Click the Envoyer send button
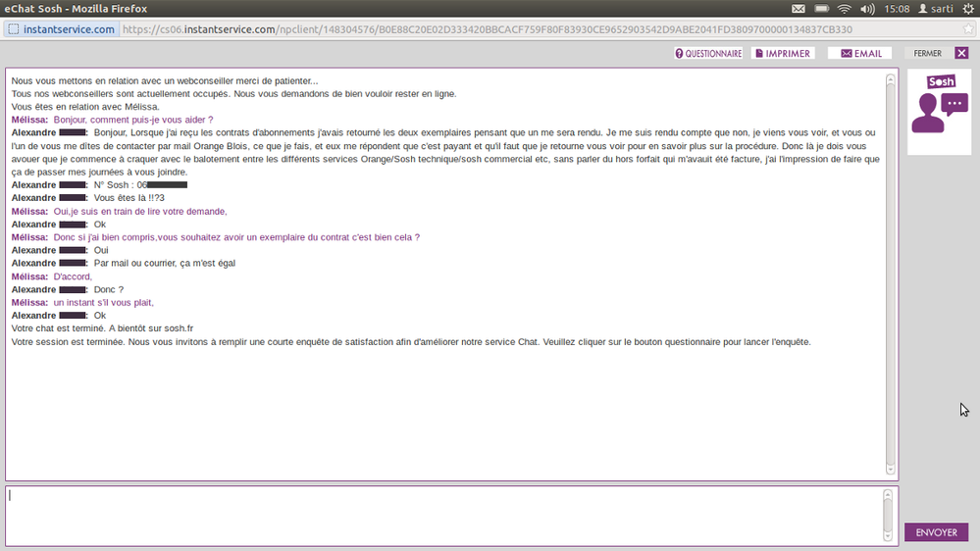The height and width of the screenshot is (551, 980). point(936,532)
